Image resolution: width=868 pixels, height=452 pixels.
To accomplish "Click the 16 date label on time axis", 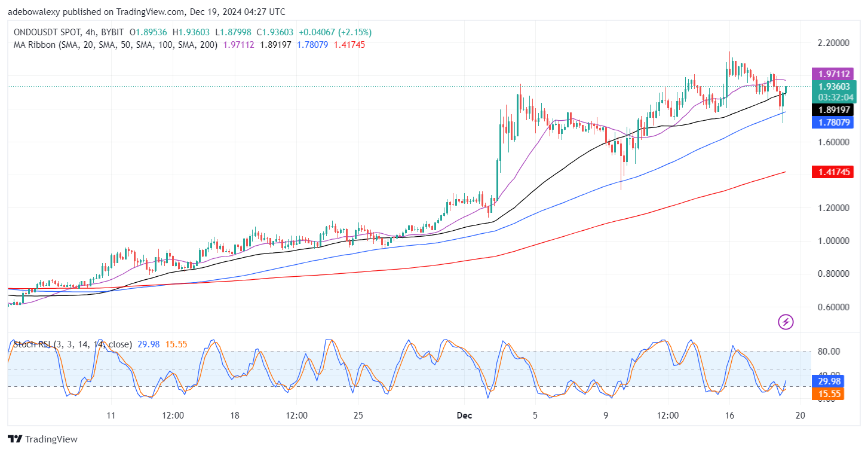I will [729, 415].
